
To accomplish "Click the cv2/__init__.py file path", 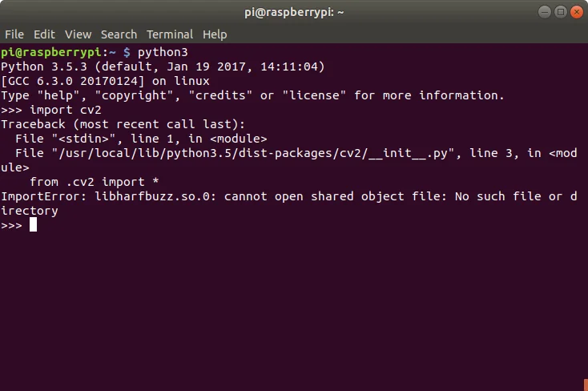I will click(253, 153).
